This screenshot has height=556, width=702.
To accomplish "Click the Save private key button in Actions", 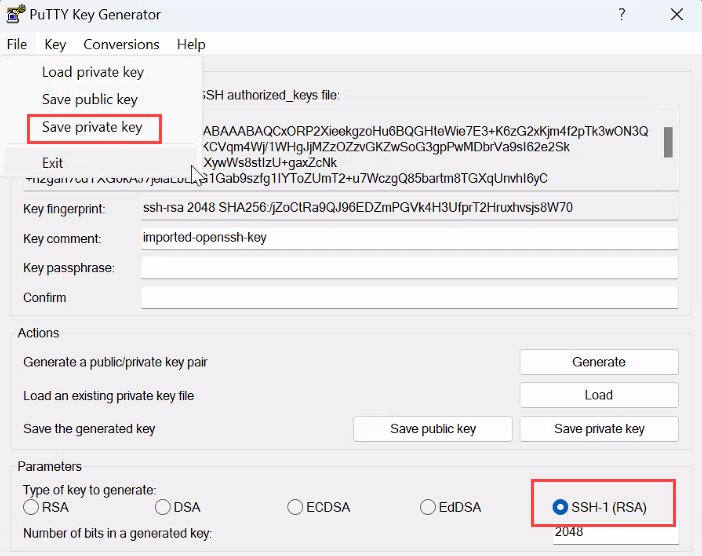I will click(599, 429).
